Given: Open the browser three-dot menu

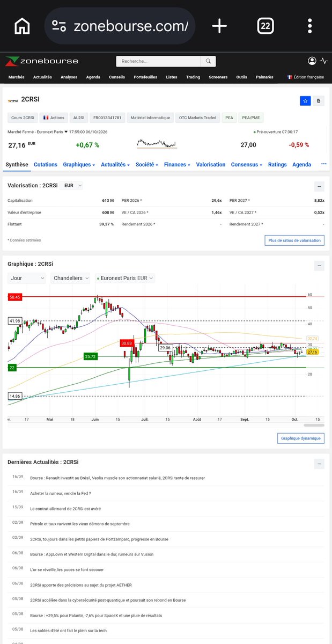Looking at the screenshot, I should tap(310, 26).
